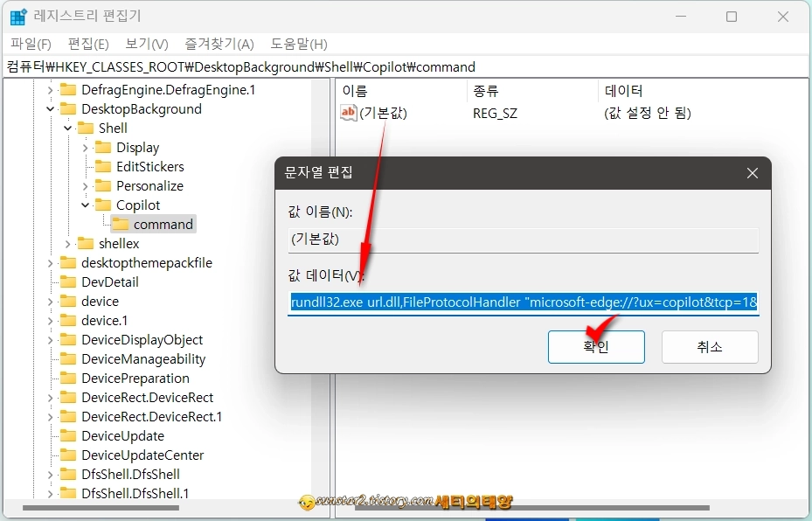Screen dimensions: 812x521
Task: Click the REG_SZ type cell
Action: 495,114
